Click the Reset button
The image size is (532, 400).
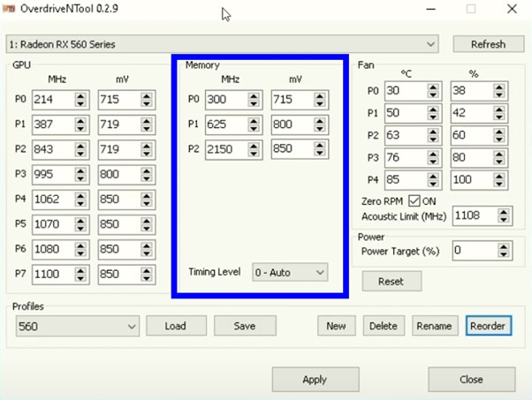(391, 281)
